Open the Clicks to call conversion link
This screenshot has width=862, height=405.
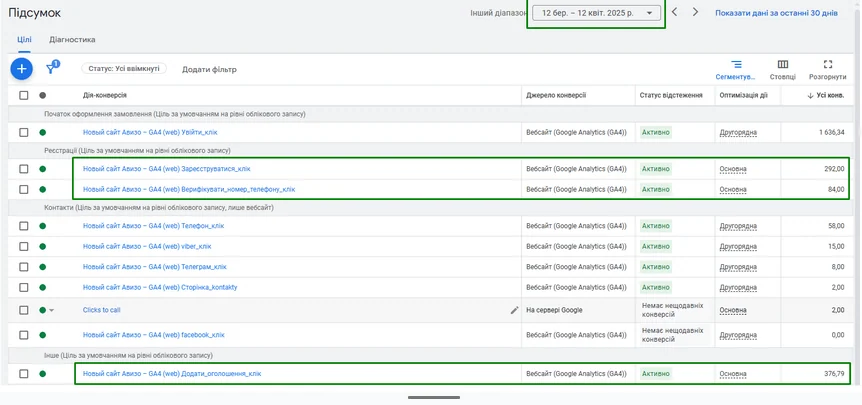[x=102, y=310]
